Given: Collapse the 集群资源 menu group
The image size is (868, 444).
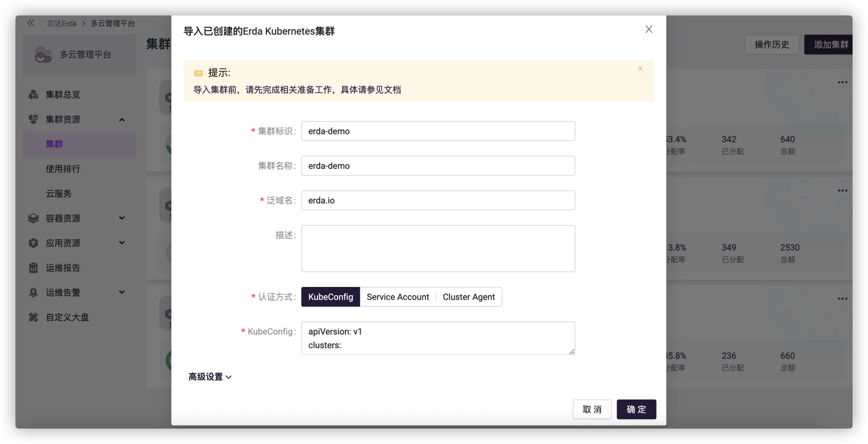Looking at the screenshot, I should [122, 120].
